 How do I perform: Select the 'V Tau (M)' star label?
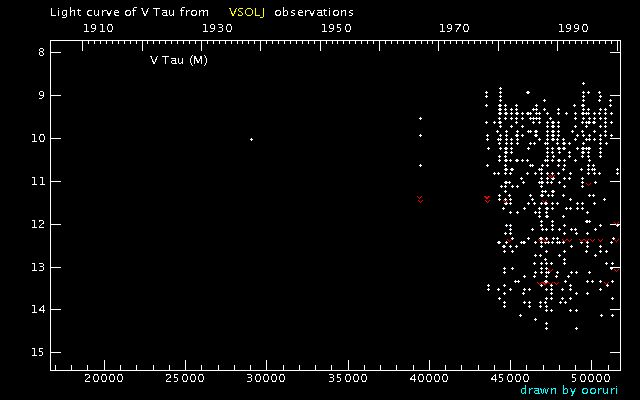click(179, 60)
